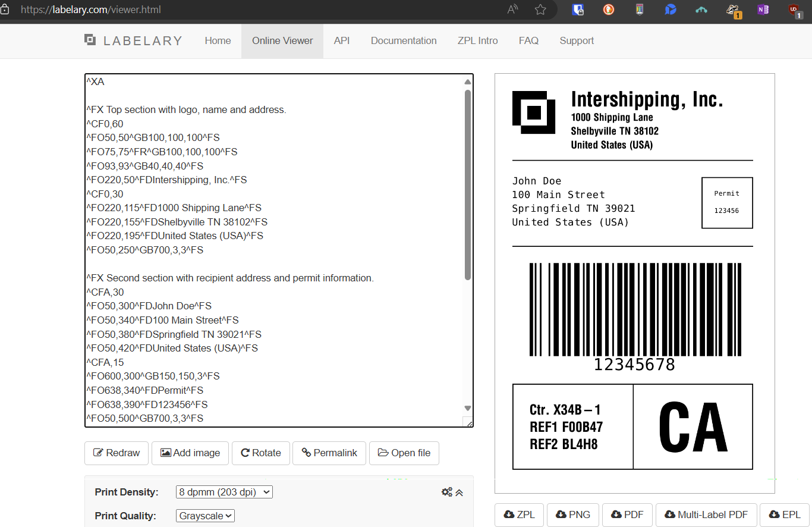Click the '^FX Top section with logo' comment line

coord(186,109)
